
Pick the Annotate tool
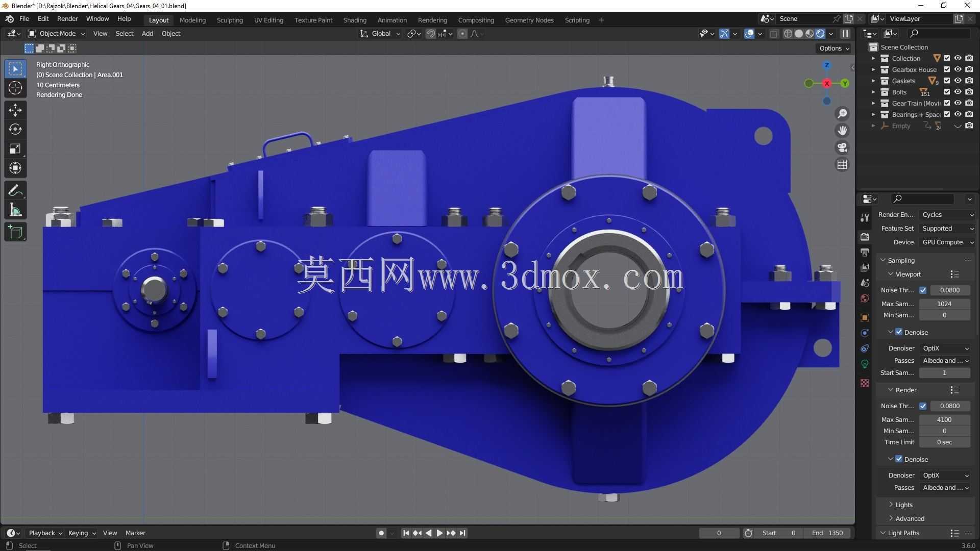coord(15,191)
